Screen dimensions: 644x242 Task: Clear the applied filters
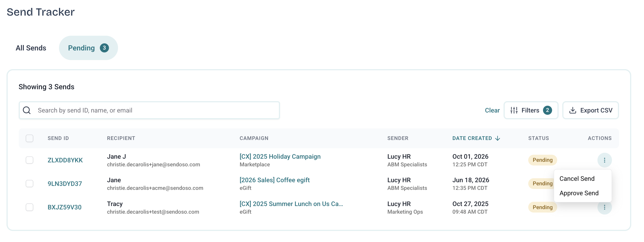(x=492, y=111)
